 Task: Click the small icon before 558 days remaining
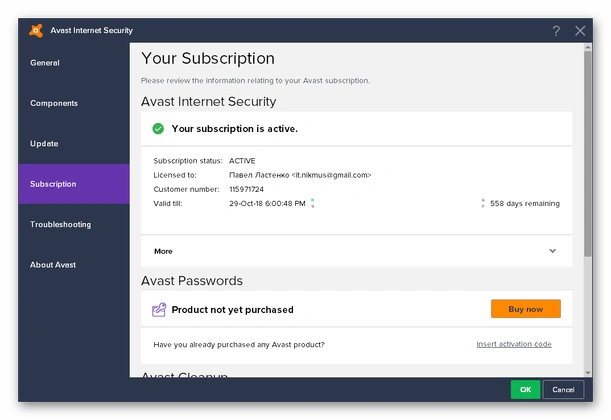pyautogui.click(x=482, y=203)
